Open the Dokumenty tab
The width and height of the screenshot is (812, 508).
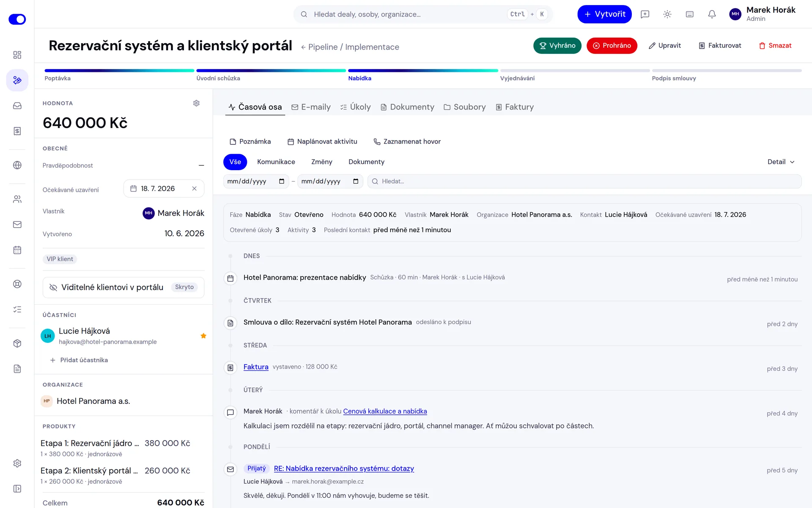coord(407,107)
